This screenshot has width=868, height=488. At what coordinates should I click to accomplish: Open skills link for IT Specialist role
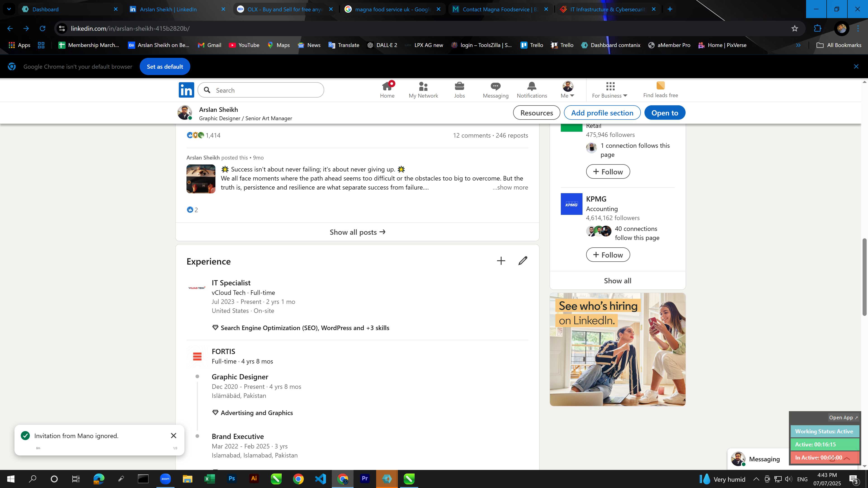(305, 328)
